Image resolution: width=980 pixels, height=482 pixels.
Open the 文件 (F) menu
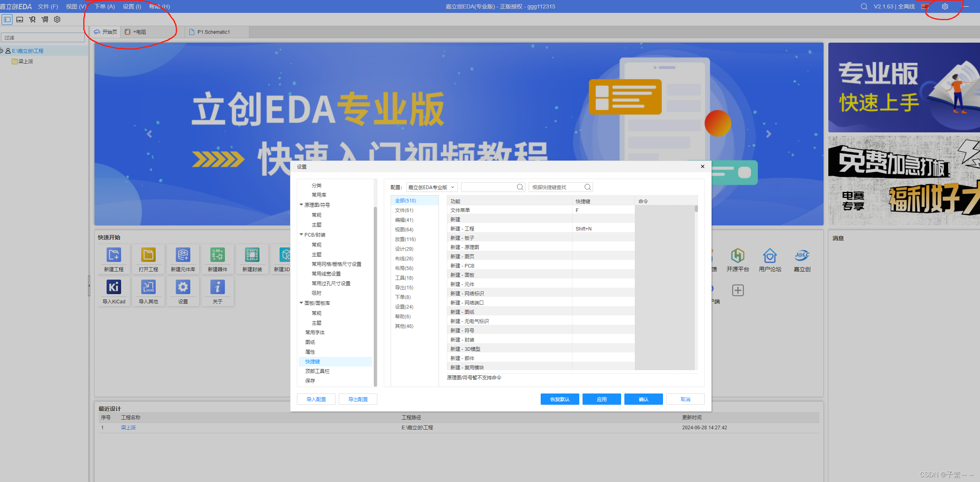(x=48, y=6)
